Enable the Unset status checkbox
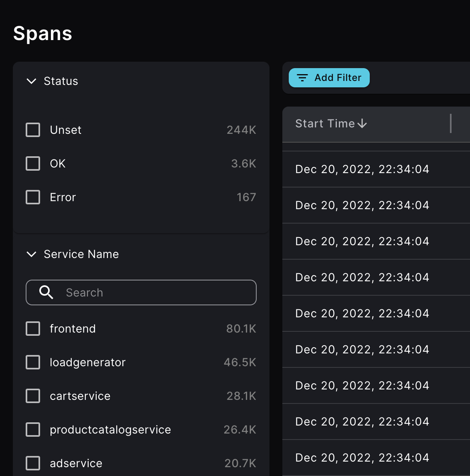Viewport: 470px width, 476px height. pos(33,130)
